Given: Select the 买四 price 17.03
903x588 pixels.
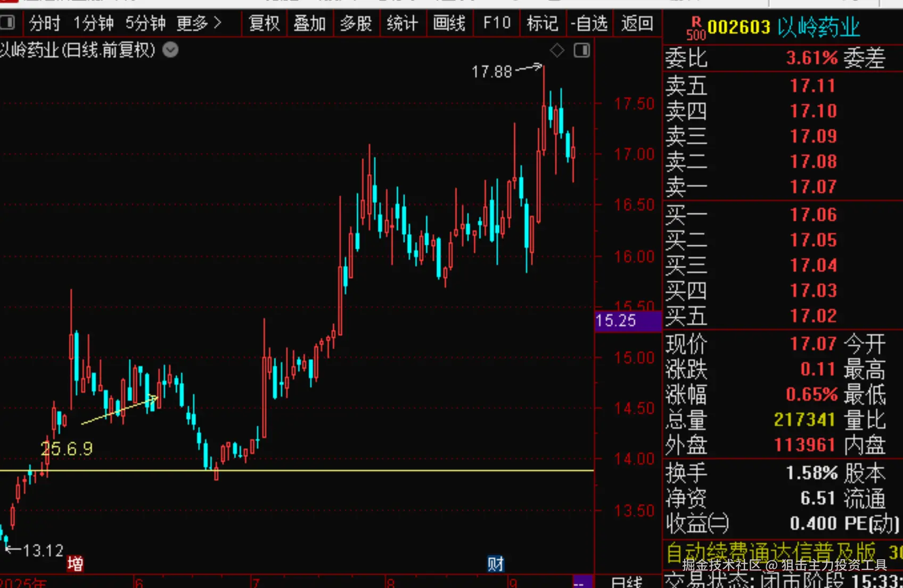Looking at the screenshot, I should pos(813,291).
